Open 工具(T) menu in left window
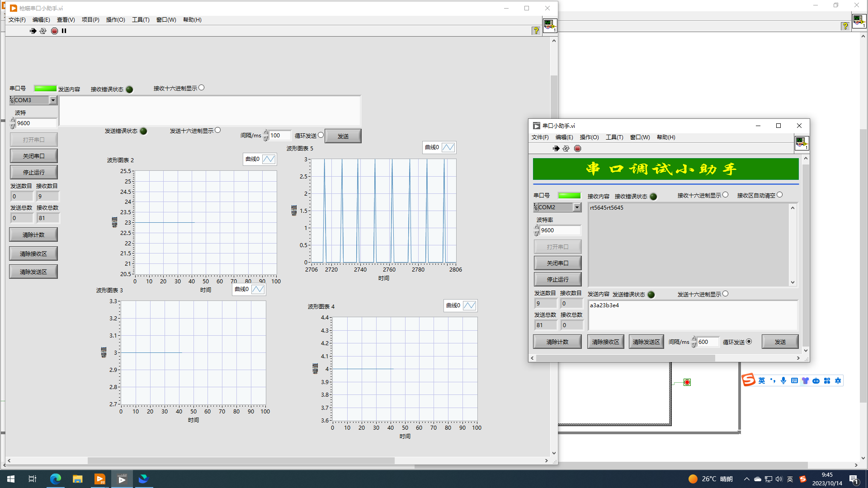 pos(141,19)
